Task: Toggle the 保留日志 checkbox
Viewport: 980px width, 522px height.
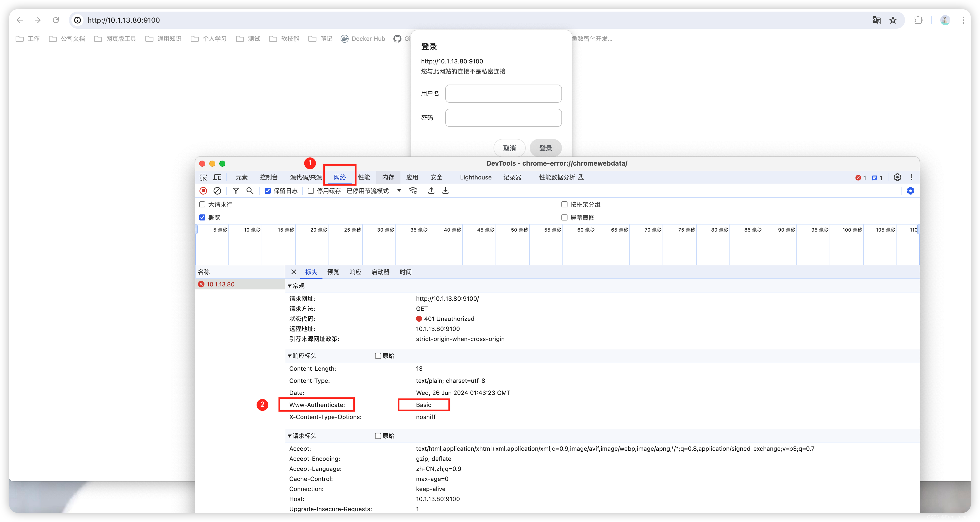Action: click(x=268, y=191)
